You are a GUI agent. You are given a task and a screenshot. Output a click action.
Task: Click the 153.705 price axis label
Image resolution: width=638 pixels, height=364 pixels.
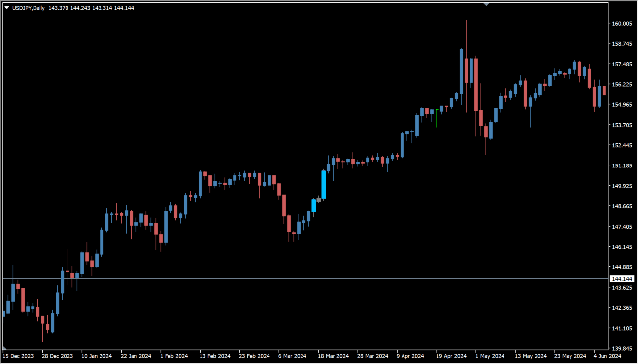(622, 125)
